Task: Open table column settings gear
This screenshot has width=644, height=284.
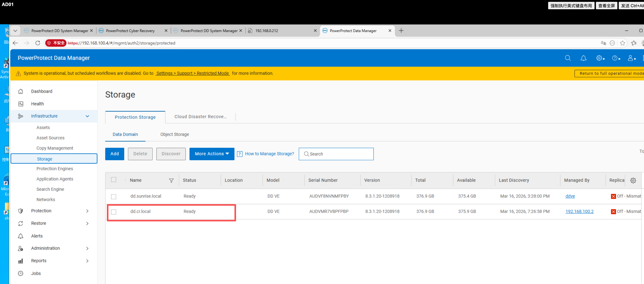Action: 633,180
